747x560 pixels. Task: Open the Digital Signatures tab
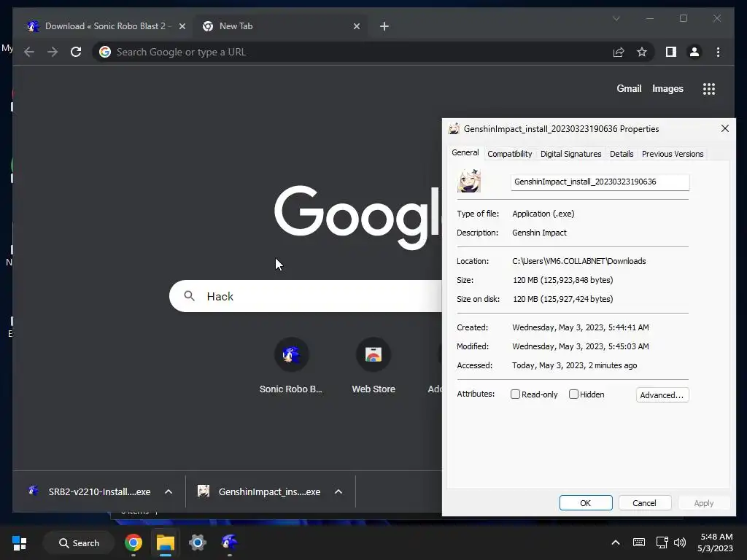click(570, 154)
